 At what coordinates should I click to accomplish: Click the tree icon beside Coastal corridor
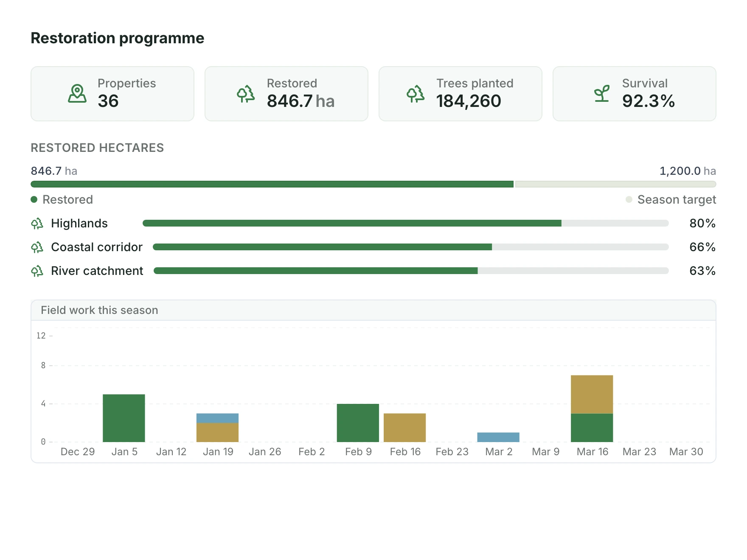coord(37,247)
